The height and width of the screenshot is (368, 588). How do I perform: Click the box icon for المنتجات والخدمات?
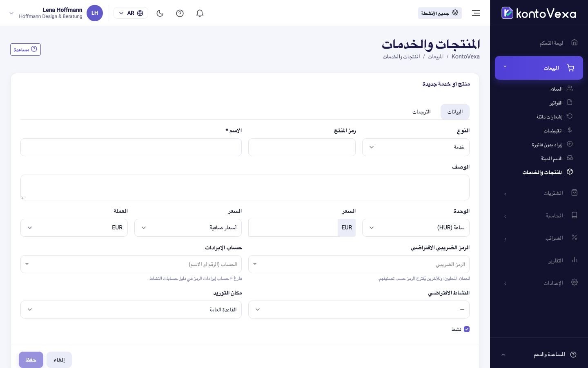(x=570, y=172)
